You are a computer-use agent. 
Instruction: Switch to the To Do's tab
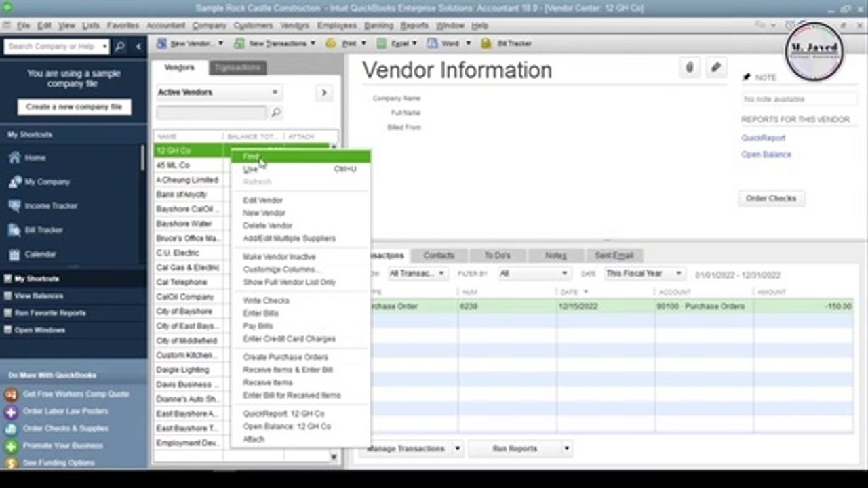497,256
